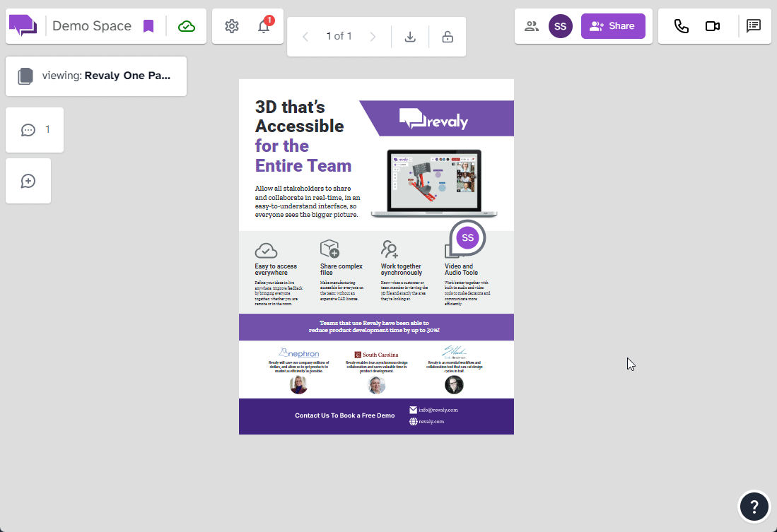Open the SS comment pin on the document
The height and width of the screenshot is (532, 777).
[x=467, y=238]
